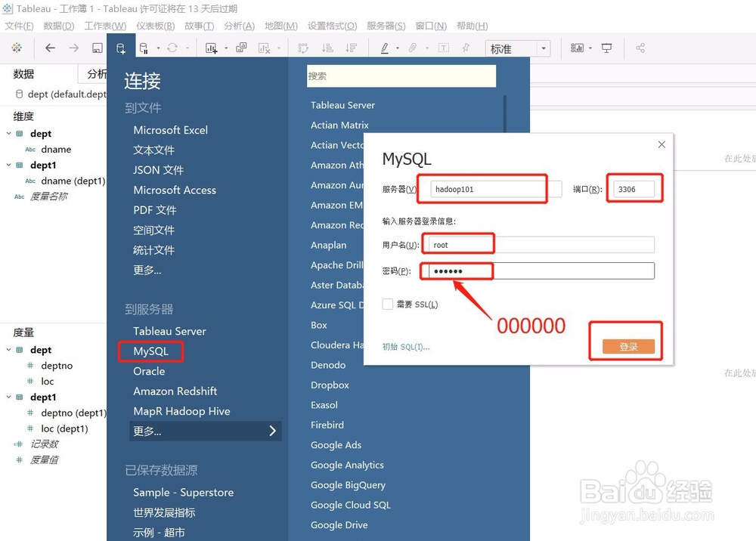Click the new worksheet icon
The image size is (756, 541).
[x=211, y=48]
